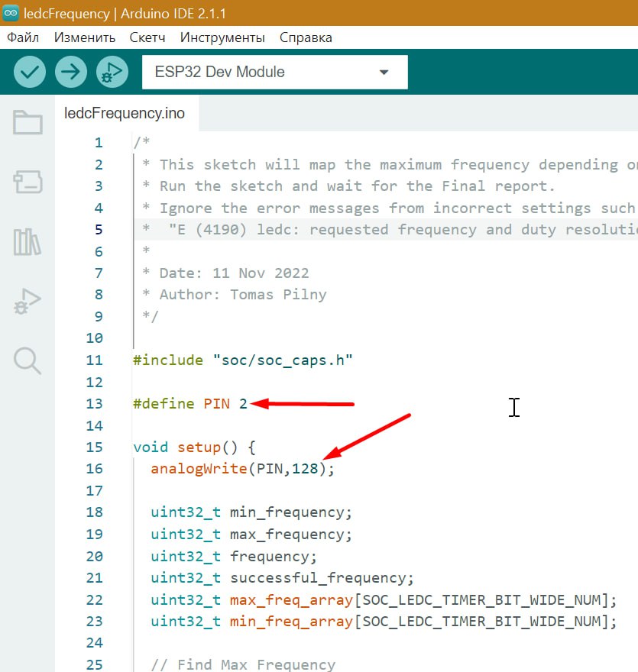Open the Изменить menu
The height and width of the screenshot is (672, 638).
point(85,37)
